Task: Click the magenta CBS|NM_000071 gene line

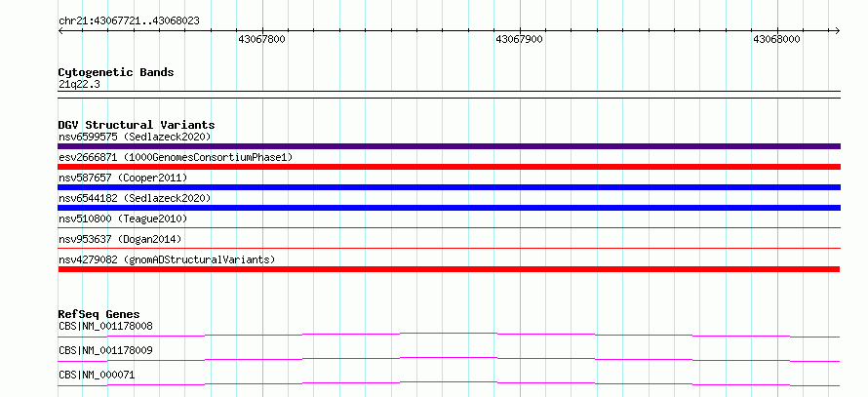Action: click(449, 383)
